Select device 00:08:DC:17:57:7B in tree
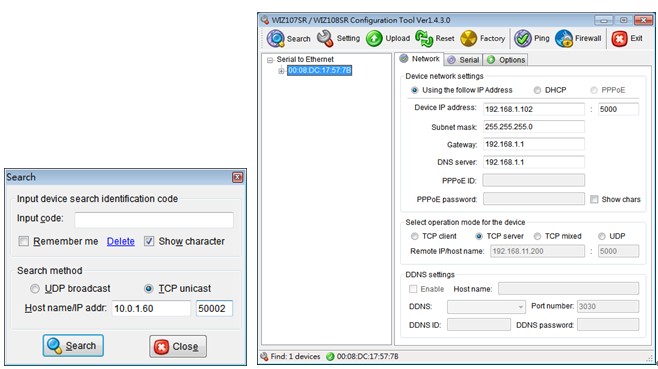This screenshot has width=658, height=369. tap(319, 70)
